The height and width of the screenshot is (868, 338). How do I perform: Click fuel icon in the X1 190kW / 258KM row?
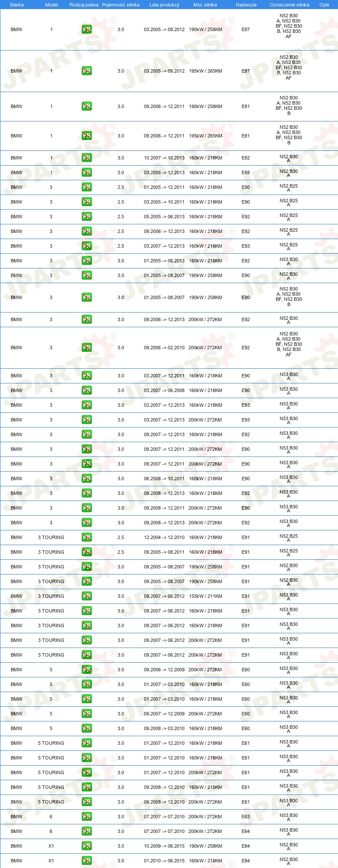tap(86, 846)
